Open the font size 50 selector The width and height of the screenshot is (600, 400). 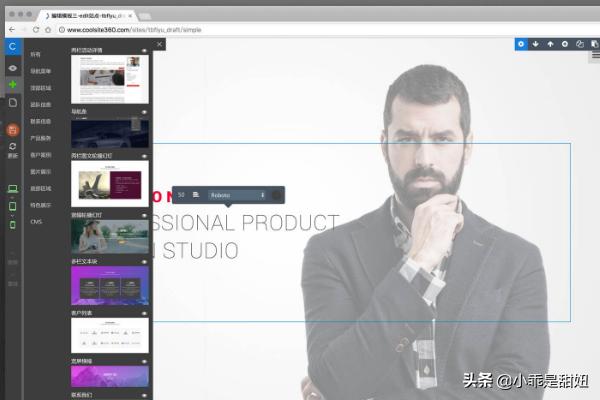tap(182, 194)
